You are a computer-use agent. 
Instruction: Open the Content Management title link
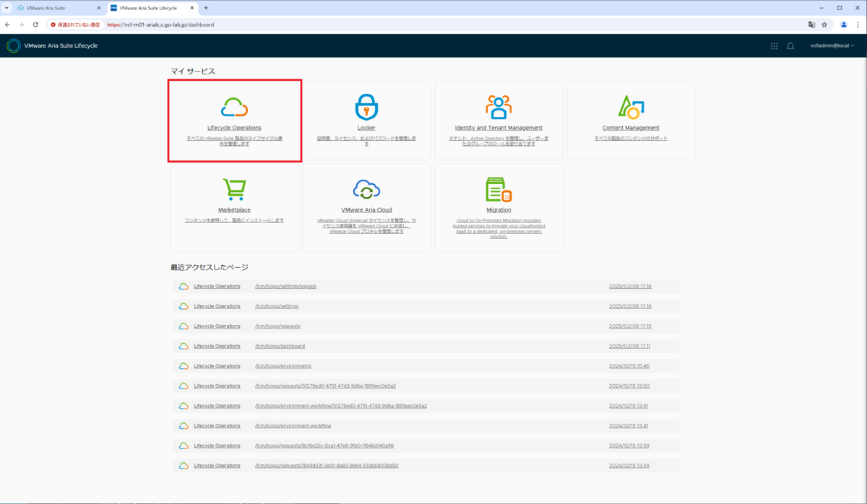point(631,128)
